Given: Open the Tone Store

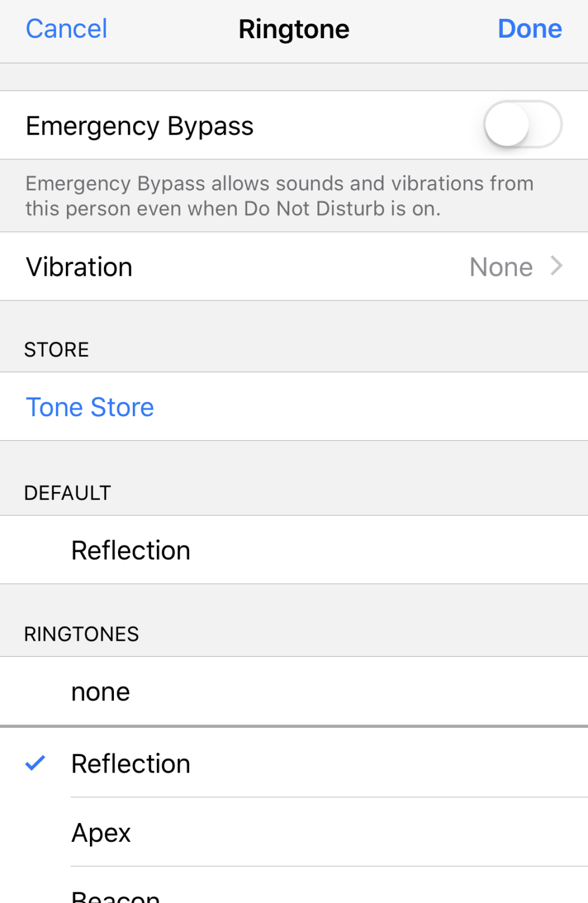Looking at the screenshot, I should click(89, 407).
